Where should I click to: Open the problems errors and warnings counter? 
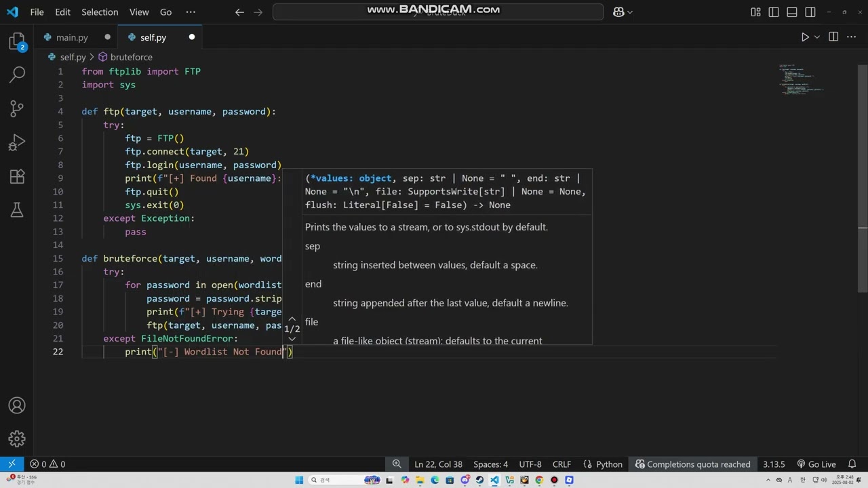(47, 464)
